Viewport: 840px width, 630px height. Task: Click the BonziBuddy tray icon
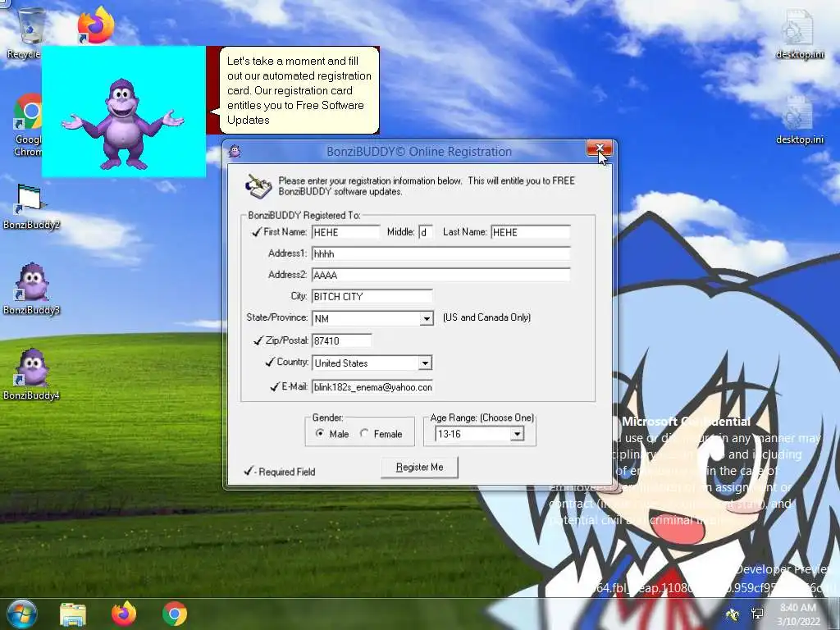(x=733, y=614)
